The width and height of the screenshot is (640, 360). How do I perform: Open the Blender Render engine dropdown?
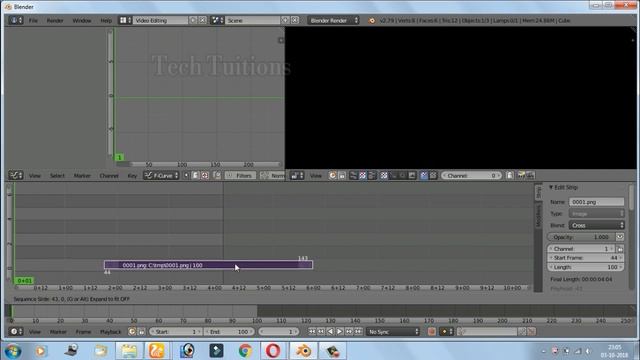[x=333, y=20]
